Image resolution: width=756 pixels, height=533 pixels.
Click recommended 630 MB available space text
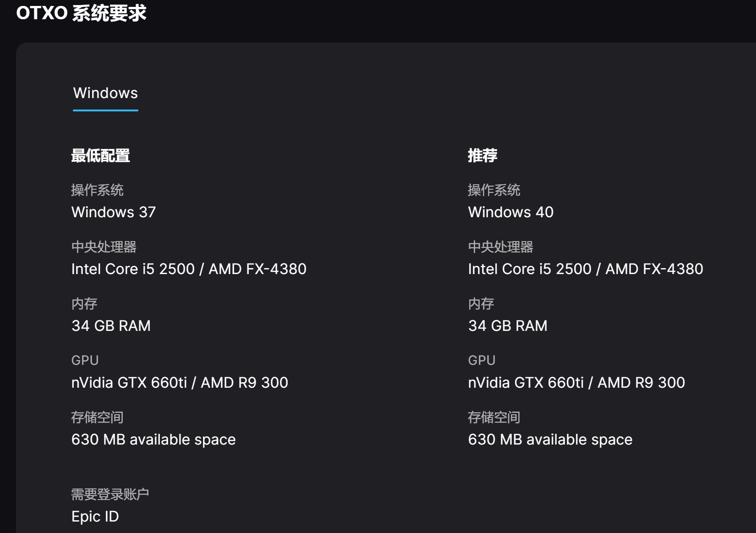point(550,440)
